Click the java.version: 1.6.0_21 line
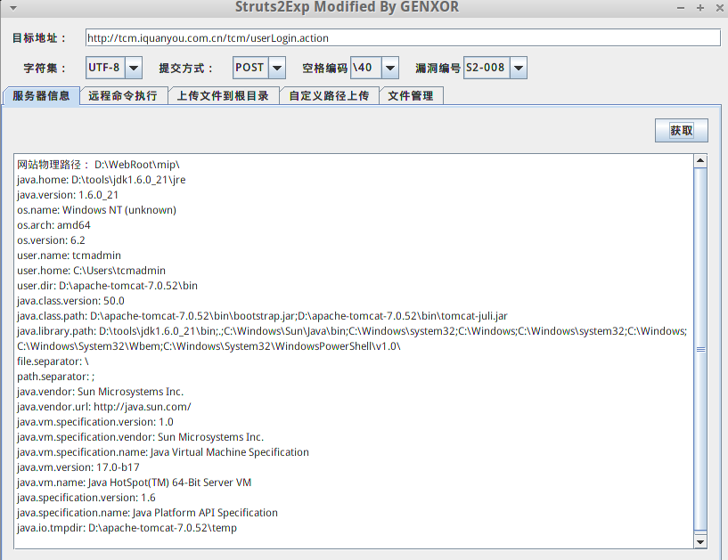This screenshot has height=560, width=728. pos(68,195)
